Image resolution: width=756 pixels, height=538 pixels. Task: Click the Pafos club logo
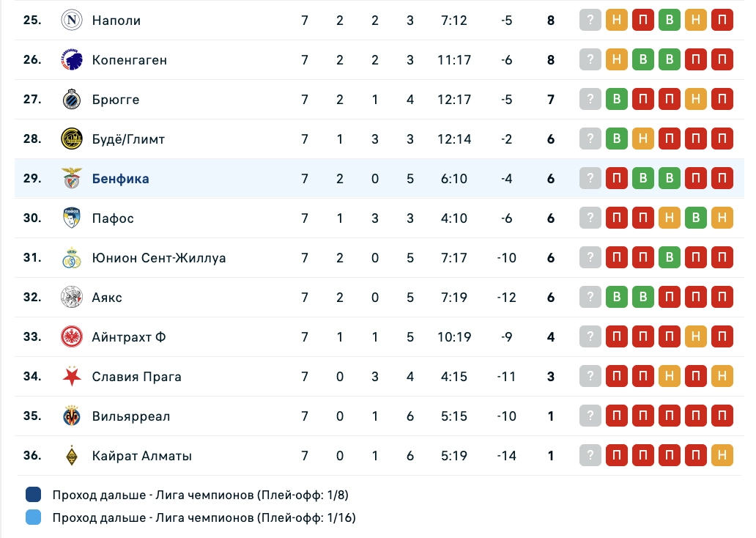[x=72, y=218]
